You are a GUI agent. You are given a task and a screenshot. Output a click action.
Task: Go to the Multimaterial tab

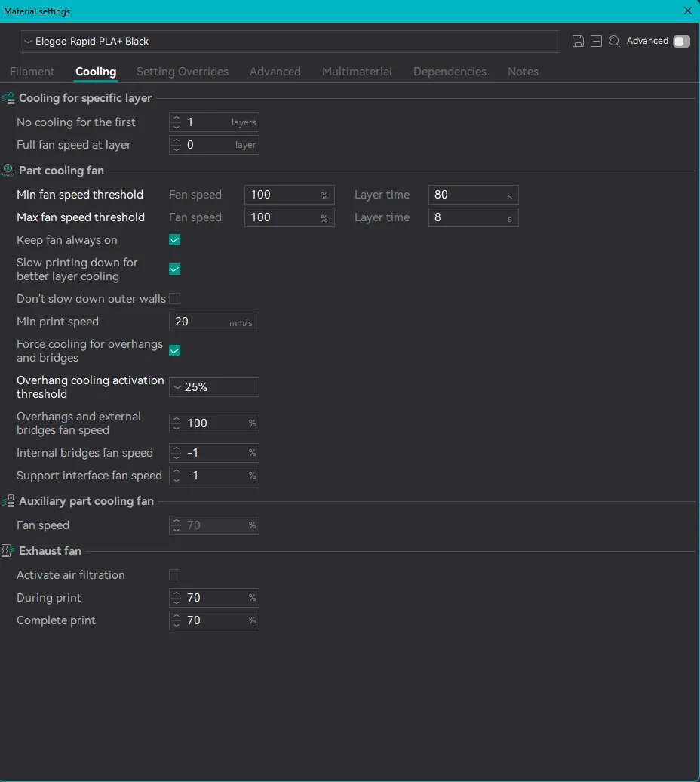point(357,72)
